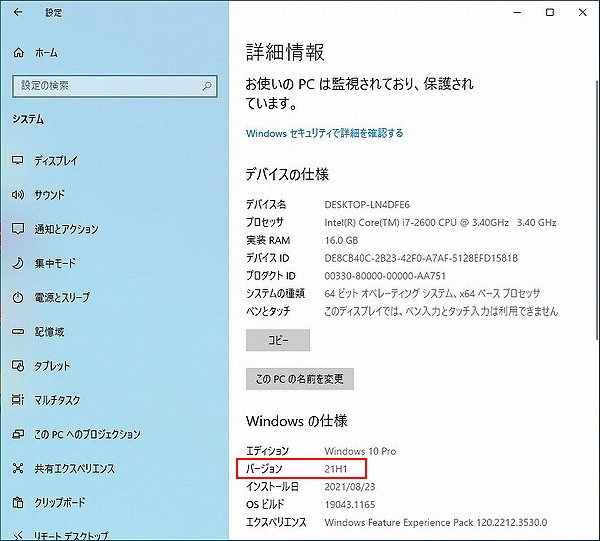
Task: Click the Sound (サウンド) speaker icon
Action: click(x=18, y=195)
